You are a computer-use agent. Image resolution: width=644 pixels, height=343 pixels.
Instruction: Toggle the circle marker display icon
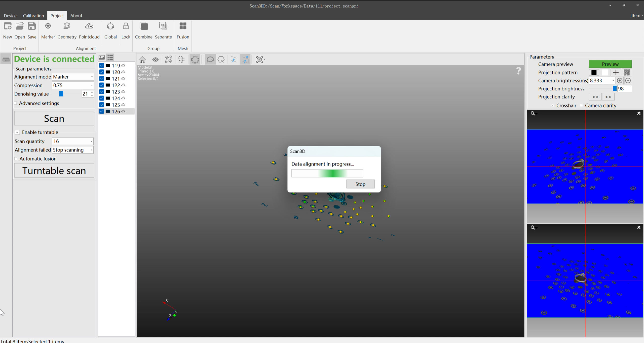[195, 60]
